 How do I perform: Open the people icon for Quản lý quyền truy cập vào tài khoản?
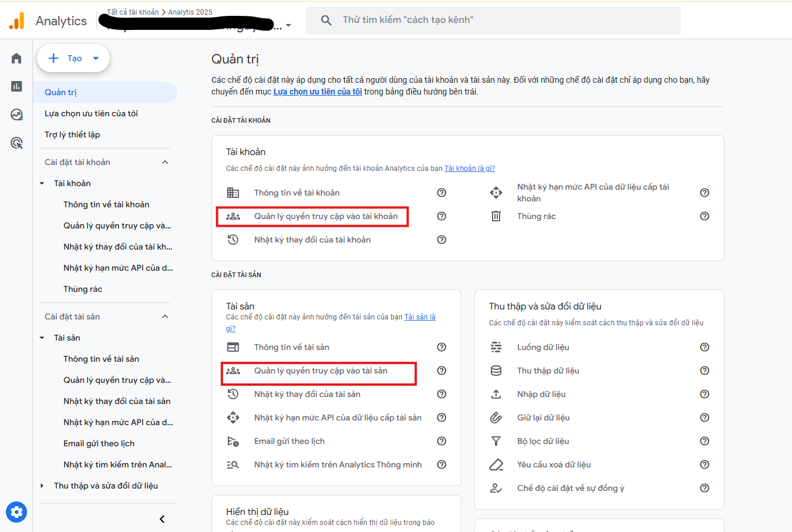(233, 216)
